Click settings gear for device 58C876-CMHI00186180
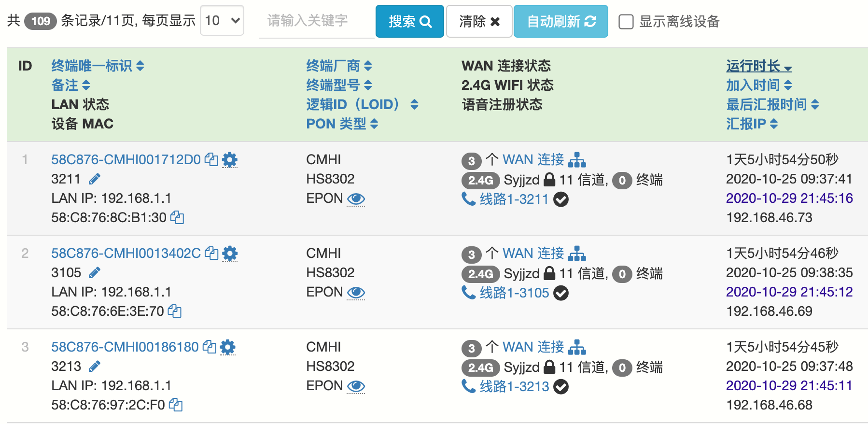Image resolution: width=868 pixels, height=424 pixels. pos(228,347)
